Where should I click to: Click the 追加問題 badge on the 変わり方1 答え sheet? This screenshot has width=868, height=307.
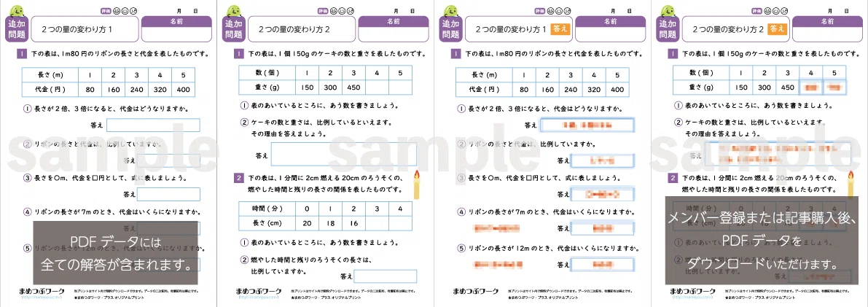(451, 29)
